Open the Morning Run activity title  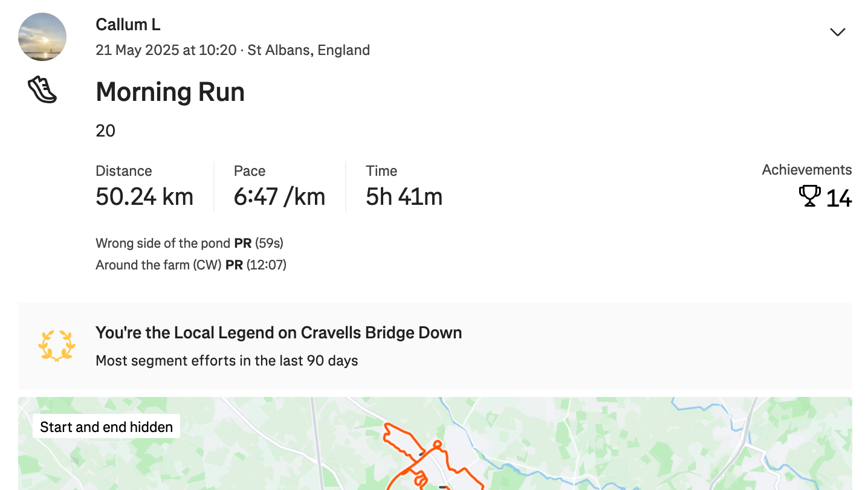pyautogui.click(x=170, y=92)
